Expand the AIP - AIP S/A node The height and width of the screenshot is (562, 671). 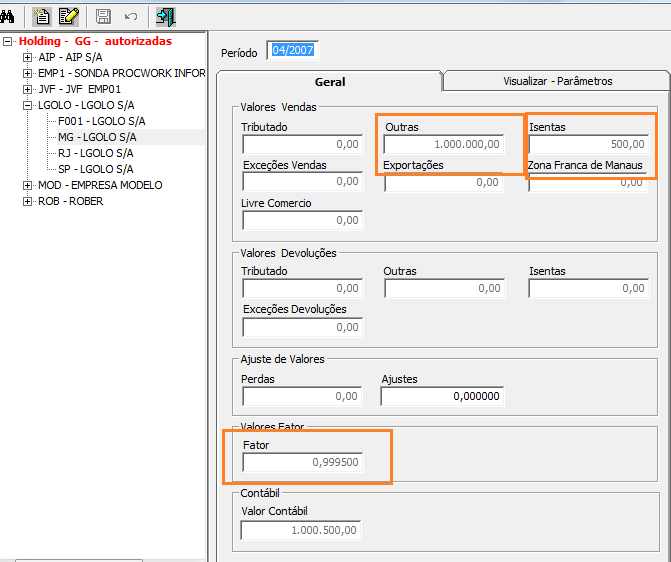(x=27, y=58)
